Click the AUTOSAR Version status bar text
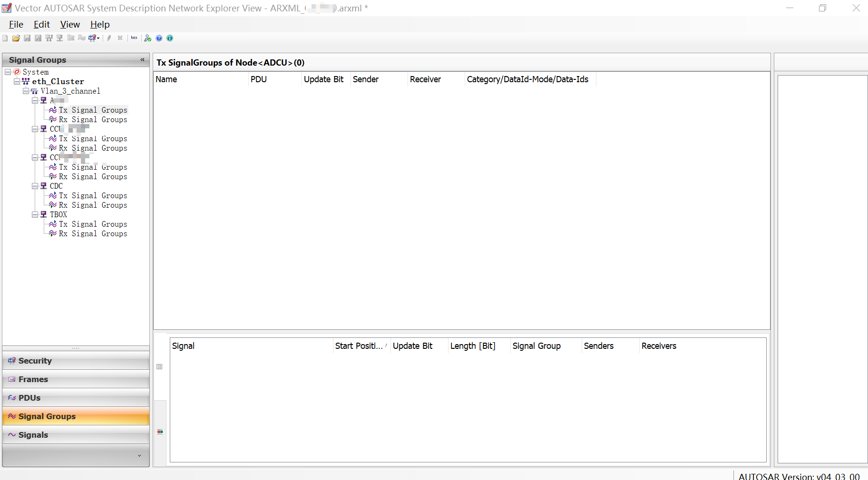This screenshot has width=868, height=480. (x=799, y=476)
